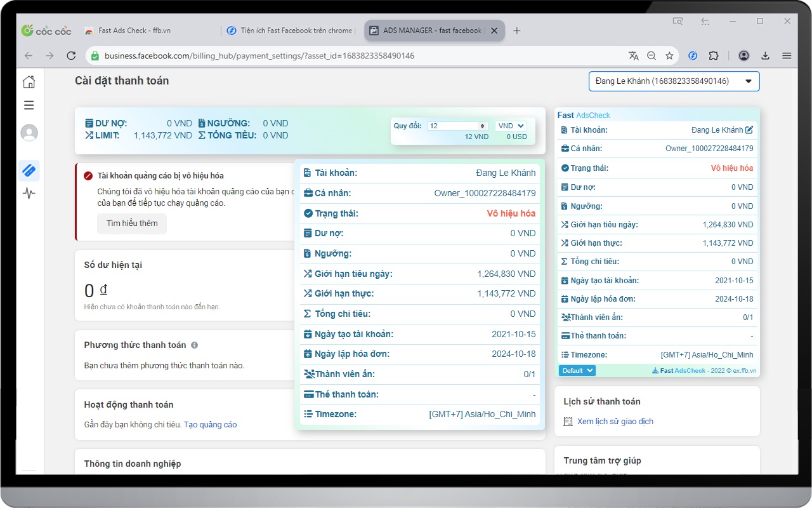Viewport: 812px width, 508px height.
Task: Click Vô hiệu hóa status in center overlay card
Action: tap(511, 213)
